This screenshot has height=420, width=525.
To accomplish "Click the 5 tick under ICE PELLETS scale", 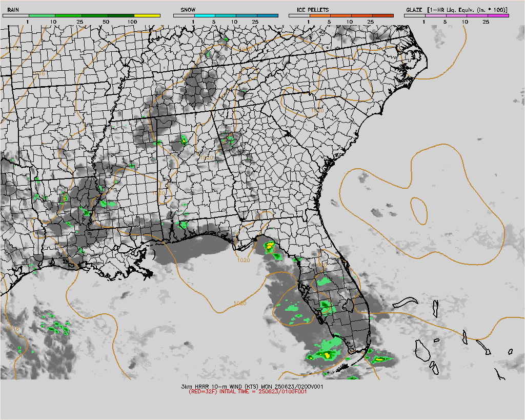I will pyautogui.click(x=329, y=22).
